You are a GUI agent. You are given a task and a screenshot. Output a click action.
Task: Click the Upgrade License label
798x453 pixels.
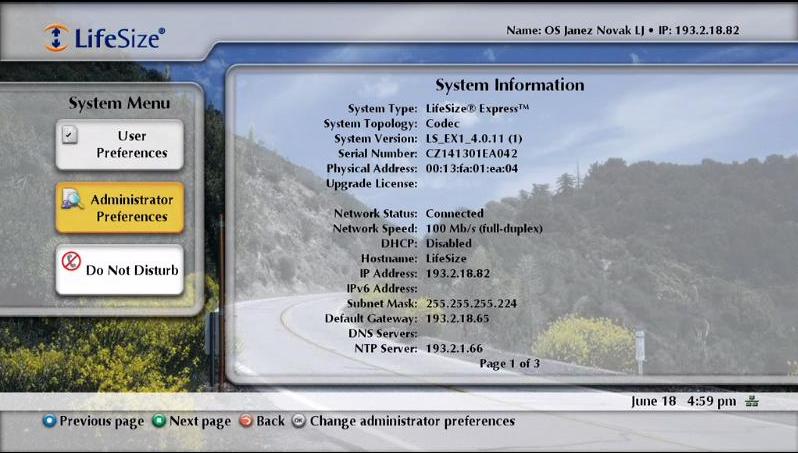pos(372,183)
